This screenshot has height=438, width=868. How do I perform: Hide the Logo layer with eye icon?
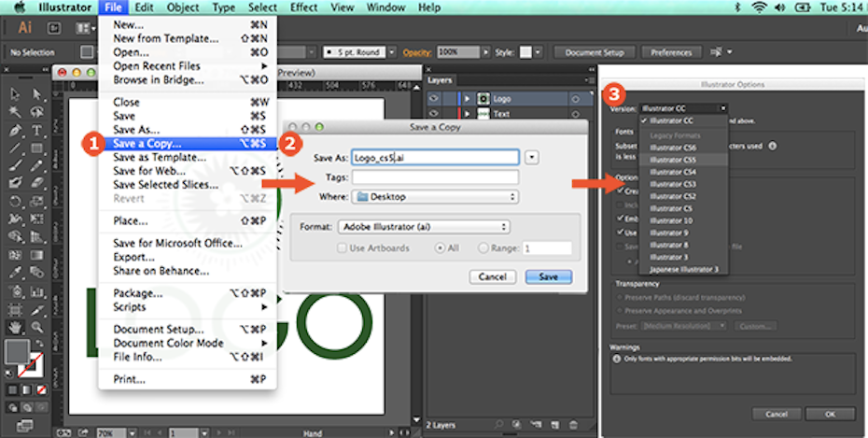[x=434, y=98]
